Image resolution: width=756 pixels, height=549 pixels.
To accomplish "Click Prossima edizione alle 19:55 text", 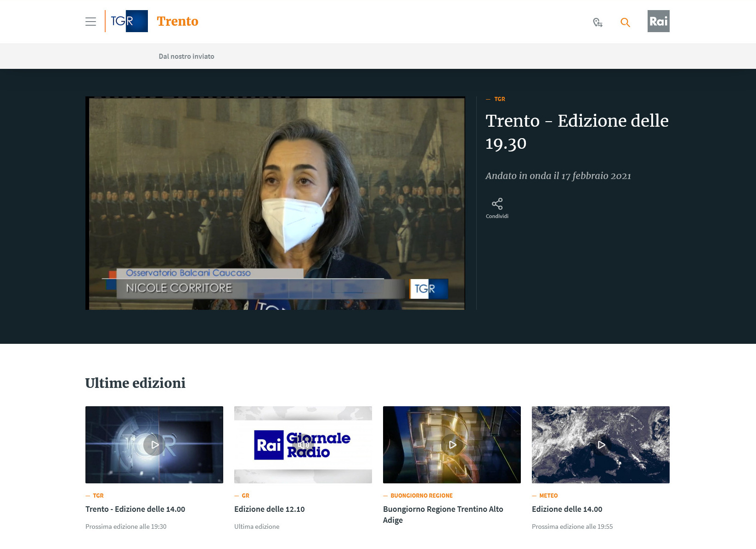I will 572,527.
